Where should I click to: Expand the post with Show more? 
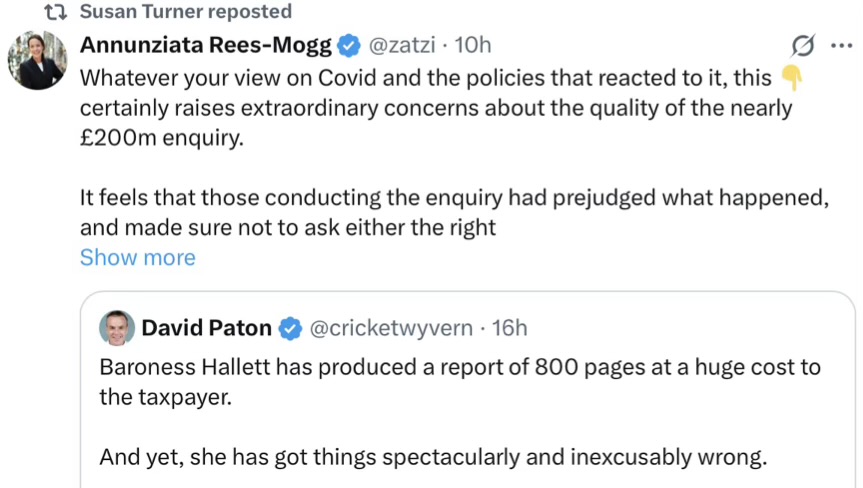[137, 257]
